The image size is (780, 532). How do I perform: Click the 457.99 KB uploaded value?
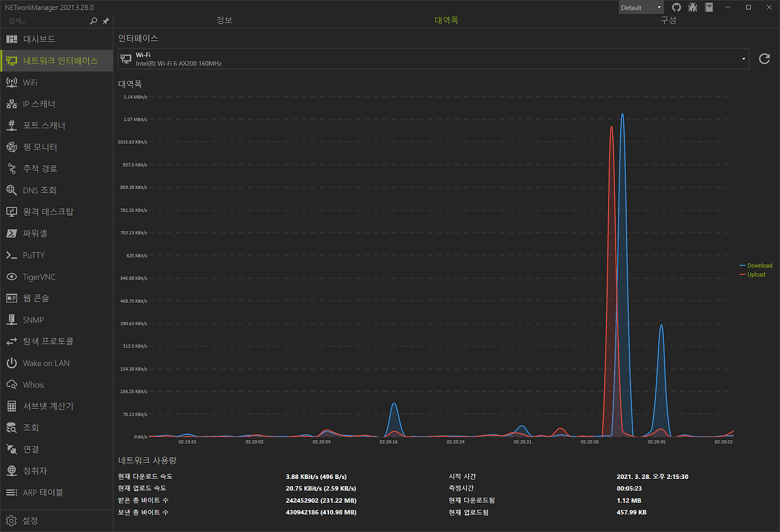point(631,512)
